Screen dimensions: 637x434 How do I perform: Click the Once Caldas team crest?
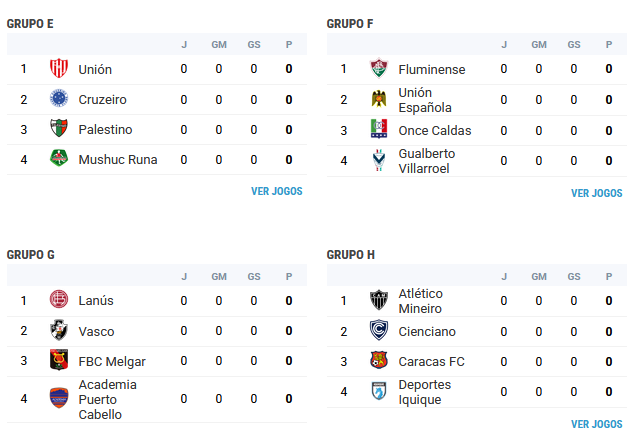378,130
